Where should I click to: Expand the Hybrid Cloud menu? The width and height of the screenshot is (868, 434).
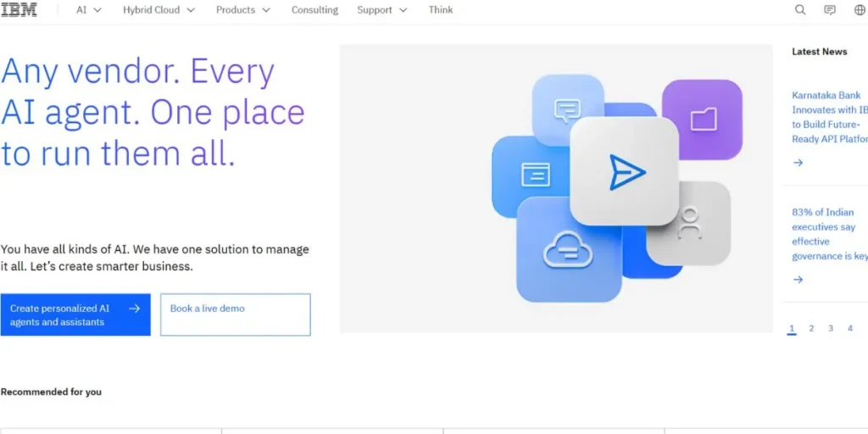click(x=159, y=10)
